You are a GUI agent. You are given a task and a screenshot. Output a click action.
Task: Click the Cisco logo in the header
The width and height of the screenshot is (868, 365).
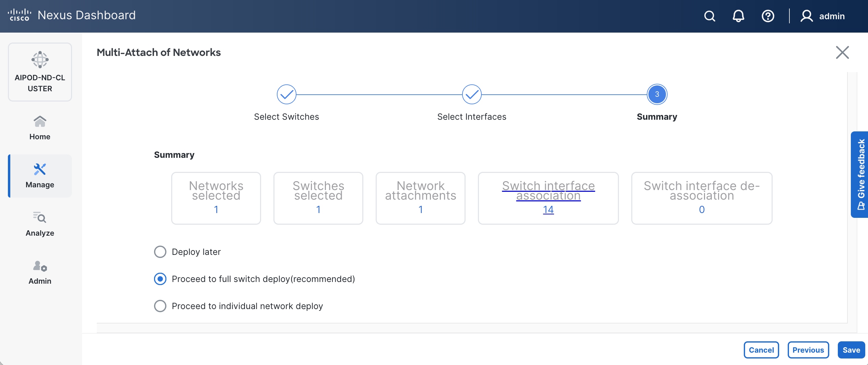point(20,14)
